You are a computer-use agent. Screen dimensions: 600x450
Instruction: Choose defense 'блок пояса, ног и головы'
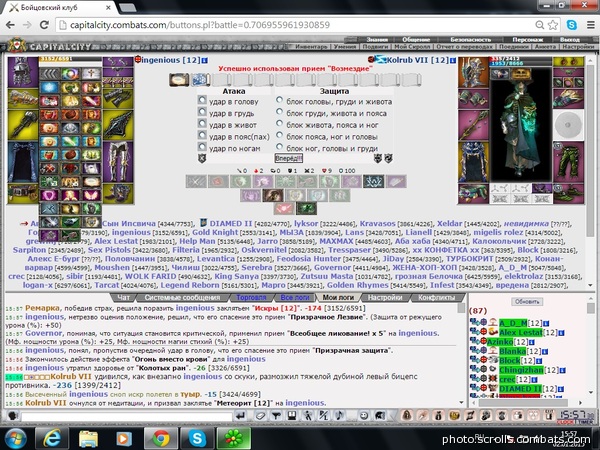(x=280, y=135)
